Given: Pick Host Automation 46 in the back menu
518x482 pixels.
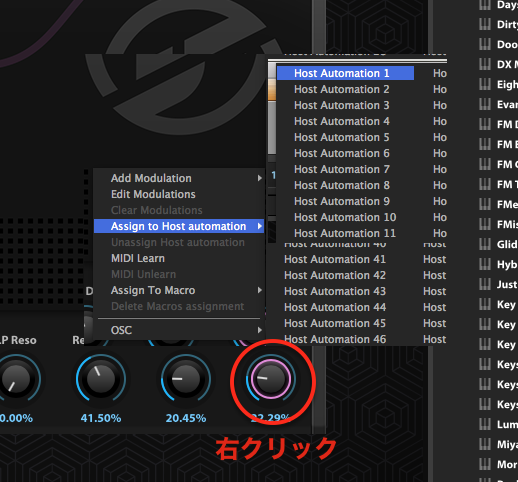Looking at the screenshot, I should pyautogui.click(x=335, y=339).
